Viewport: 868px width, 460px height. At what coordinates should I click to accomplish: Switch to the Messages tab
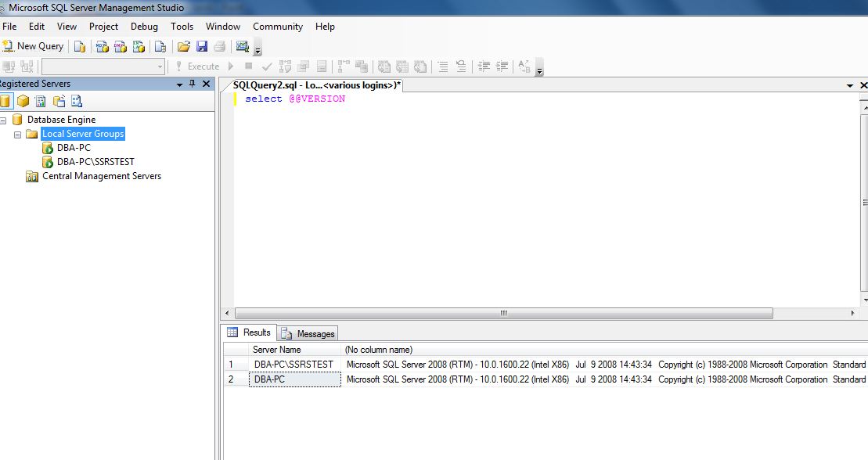(308, 333)
